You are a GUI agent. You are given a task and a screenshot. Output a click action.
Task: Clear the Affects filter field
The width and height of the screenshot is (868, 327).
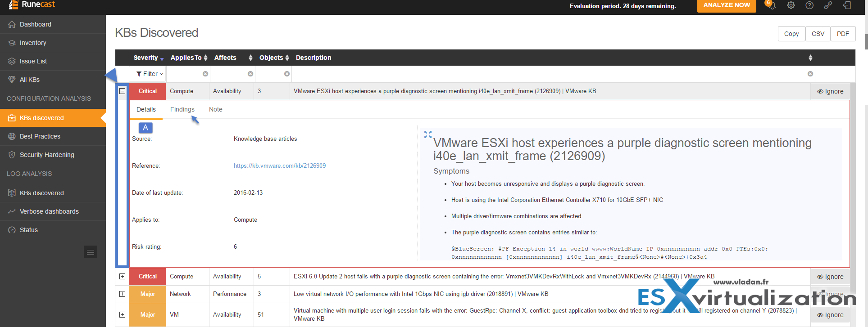click(x=250, y=74)
